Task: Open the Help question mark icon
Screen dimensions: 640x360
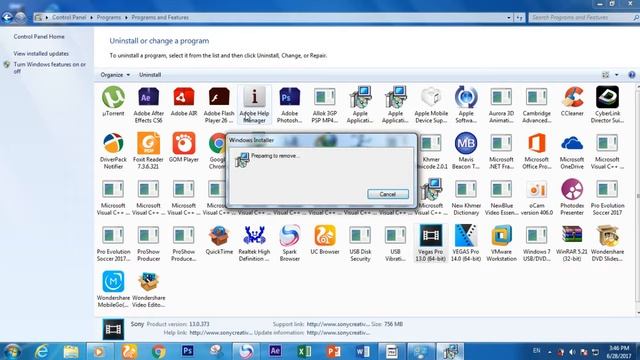Action: point(632,75)
